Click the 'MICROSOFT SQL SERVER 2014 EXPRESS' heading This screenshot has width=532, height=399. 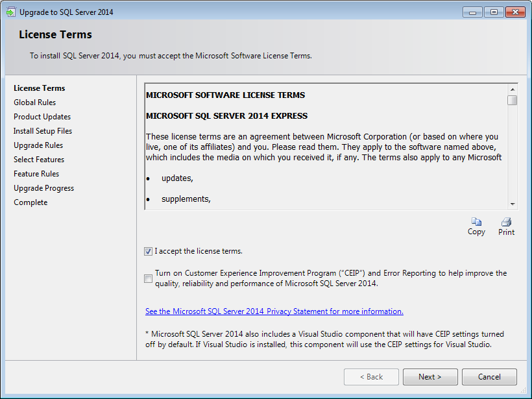[226, 115]
